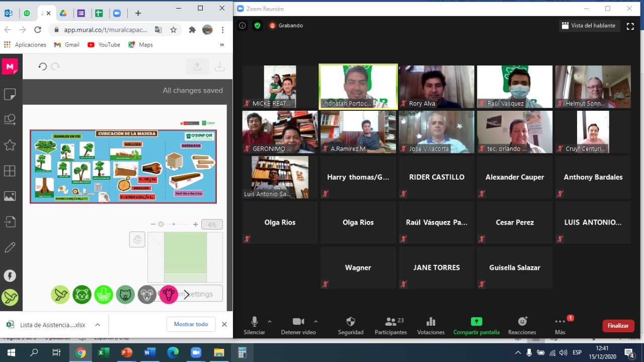This screenshot has width=644, height=362.
Task: Zoom out with the minus button in Mural
Action: click(x=153, y=225)
